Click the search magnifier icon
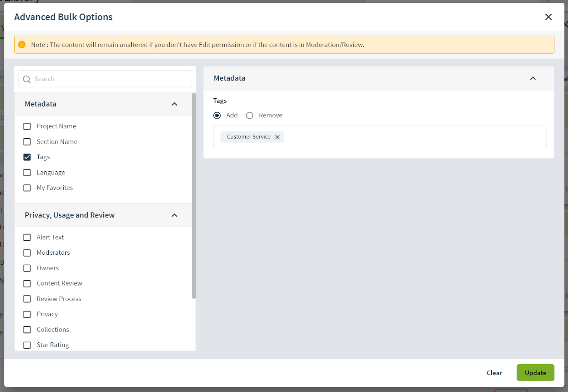The image size is (568, 392). (27, 79)
